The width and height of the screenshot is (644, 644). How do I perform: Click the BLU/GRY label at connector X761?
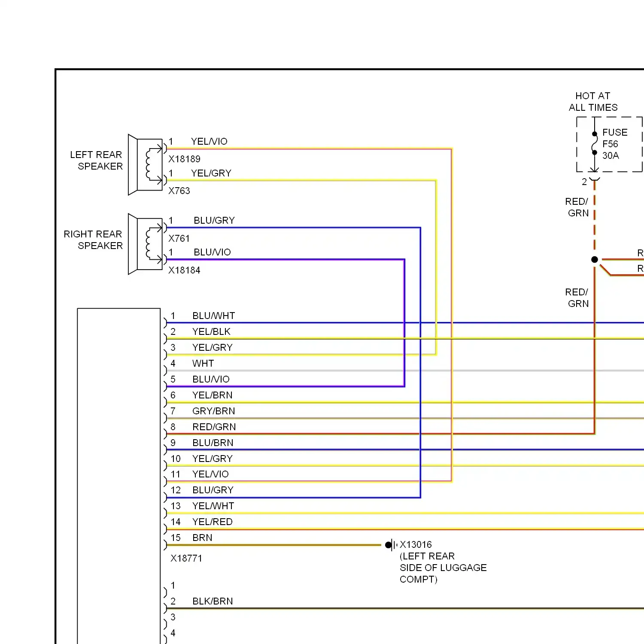click(x=214, y=220)
